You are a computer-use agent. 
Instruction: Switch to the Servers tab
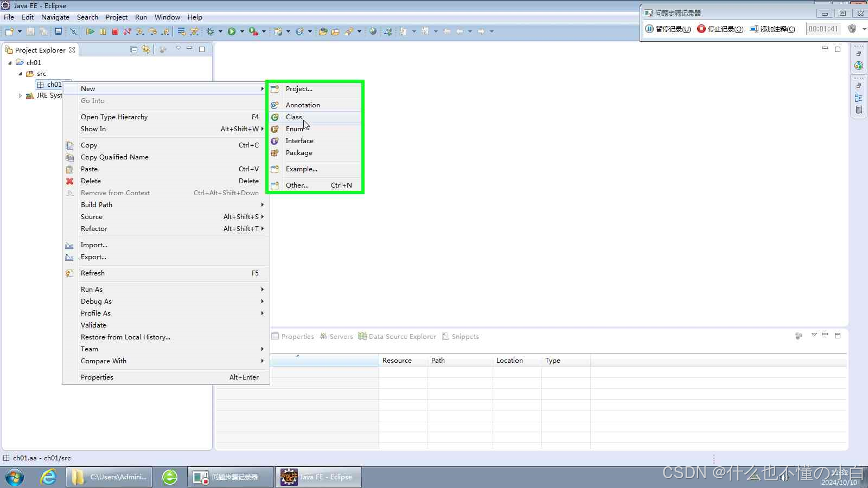pos(336,337)
